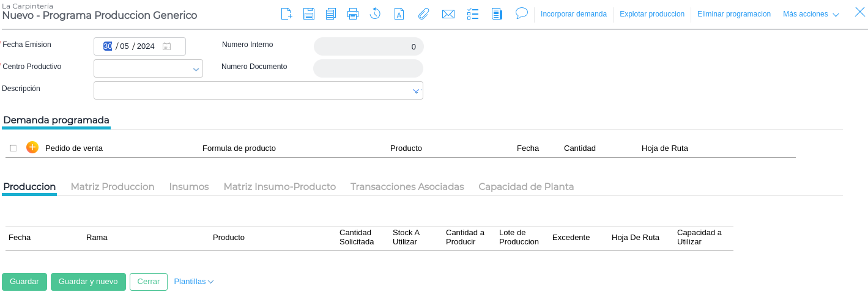Image resolution: width=868 pixels, height=292 pixels.
Task: Click the Guardar y nuevo button
Action: click(x=88, y=282)
